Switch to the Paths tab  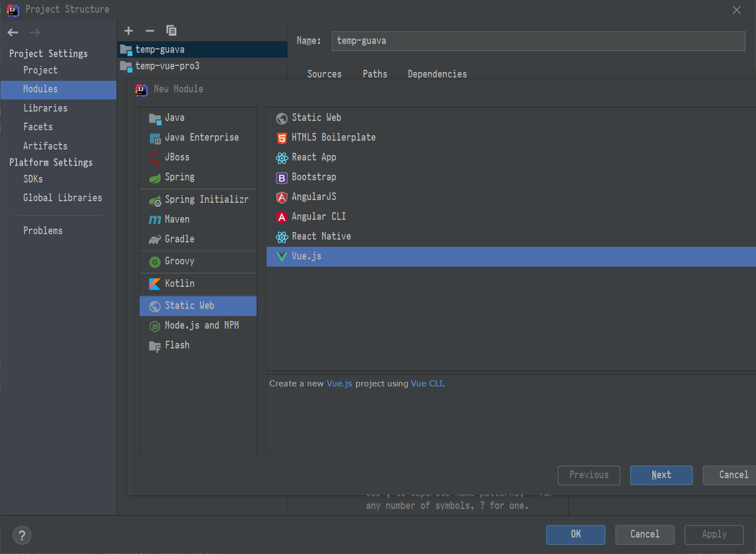tap(375, 74)
